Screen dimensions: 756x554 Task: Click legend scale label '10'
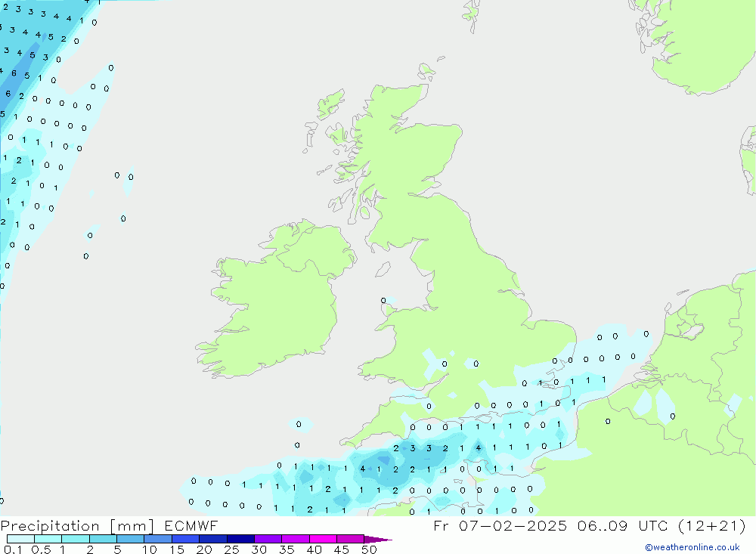tap(150, 549)
